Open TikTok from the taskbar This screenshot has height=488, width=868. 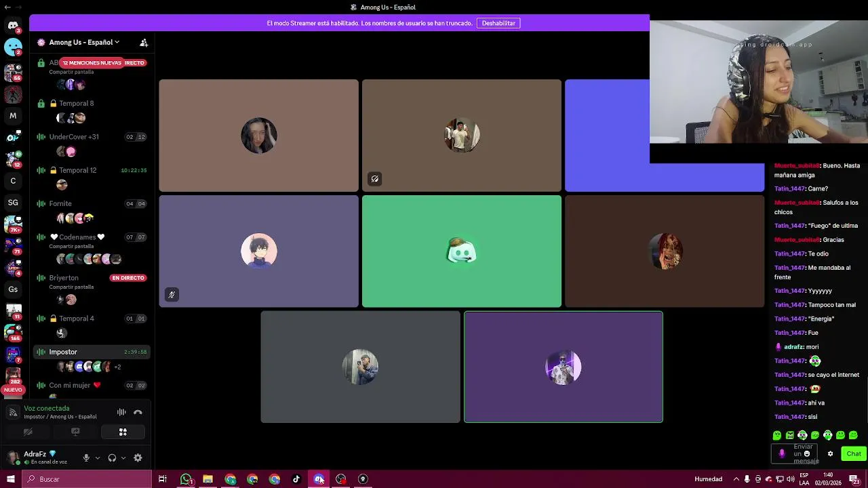[x=296, y=479]
